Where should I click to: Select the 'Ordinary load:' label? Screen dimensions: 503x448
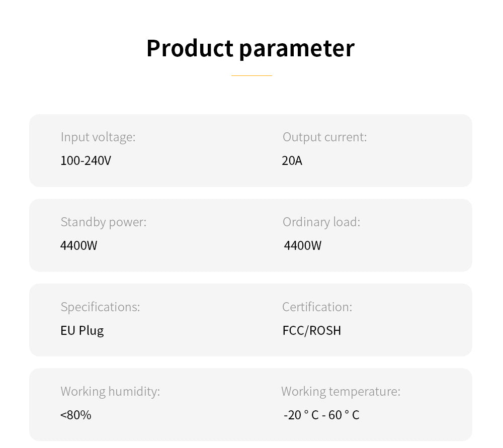pos(321,222)
